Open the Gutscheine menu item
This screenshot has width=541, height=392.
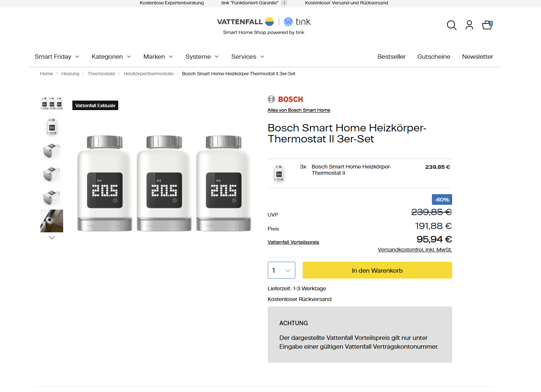coord(434,57)
